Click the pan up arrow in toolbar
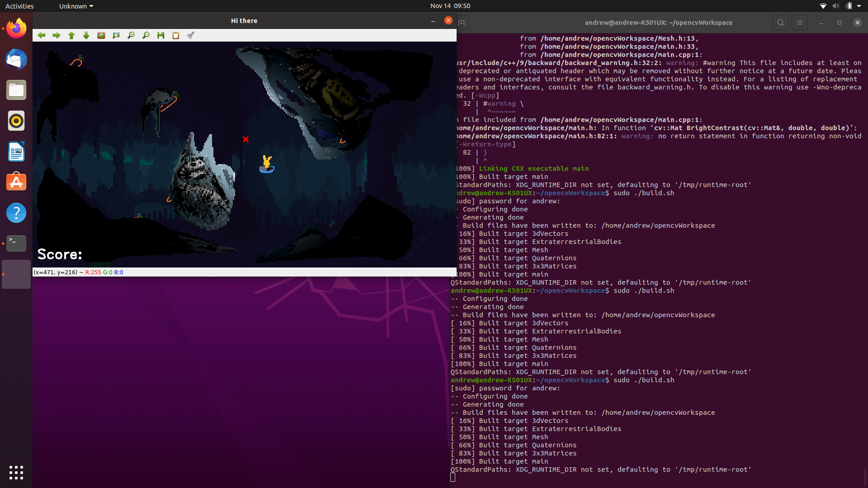The image size is (868, 488). [x=71, y=35]
